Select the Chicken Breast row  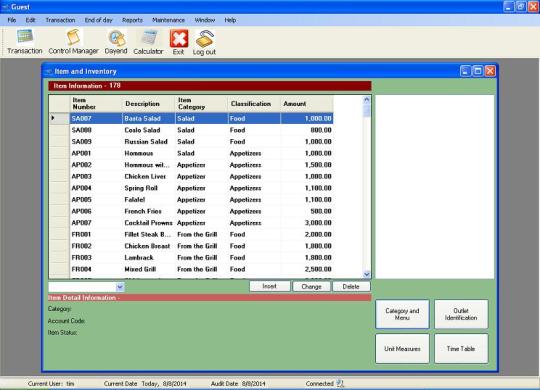pyautogui.click(x=191, y=246)
